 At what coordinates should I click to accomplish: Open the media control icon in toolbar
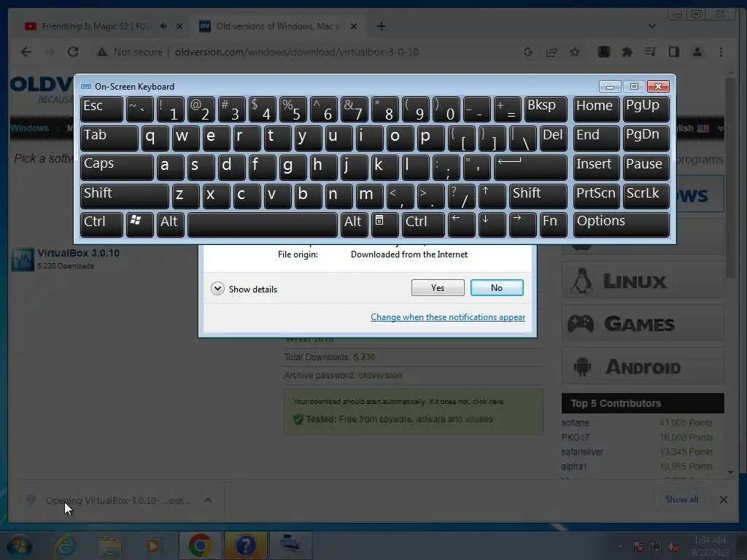(x=650, y=52)
